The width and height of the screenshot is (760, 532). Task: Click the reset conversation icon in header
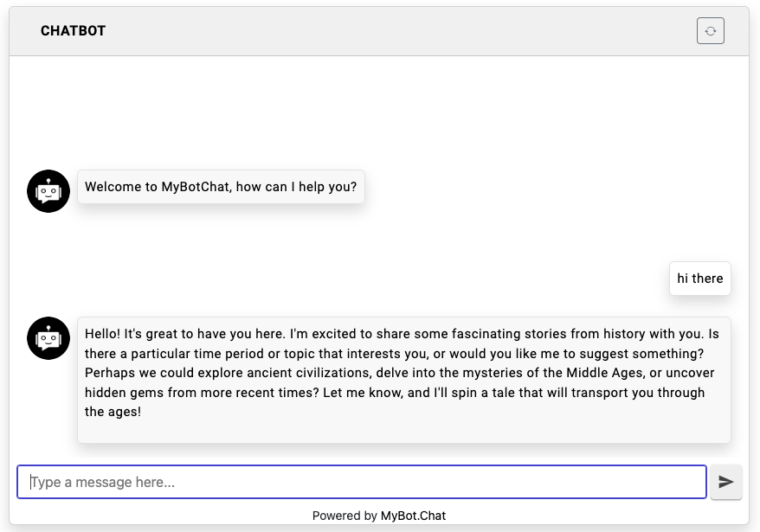[710, 31]
